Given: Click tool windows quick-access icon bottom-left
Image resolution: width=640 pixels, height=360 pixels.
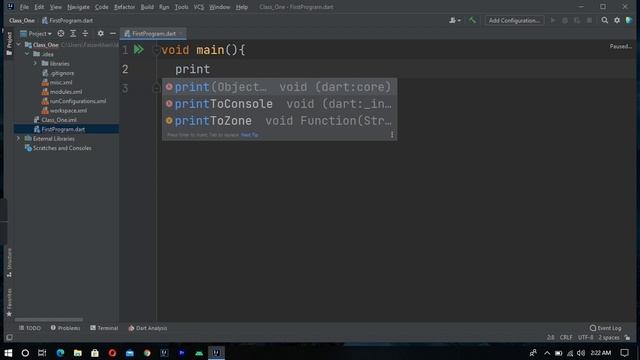Looking at the screenshot, I should (9, 338).
